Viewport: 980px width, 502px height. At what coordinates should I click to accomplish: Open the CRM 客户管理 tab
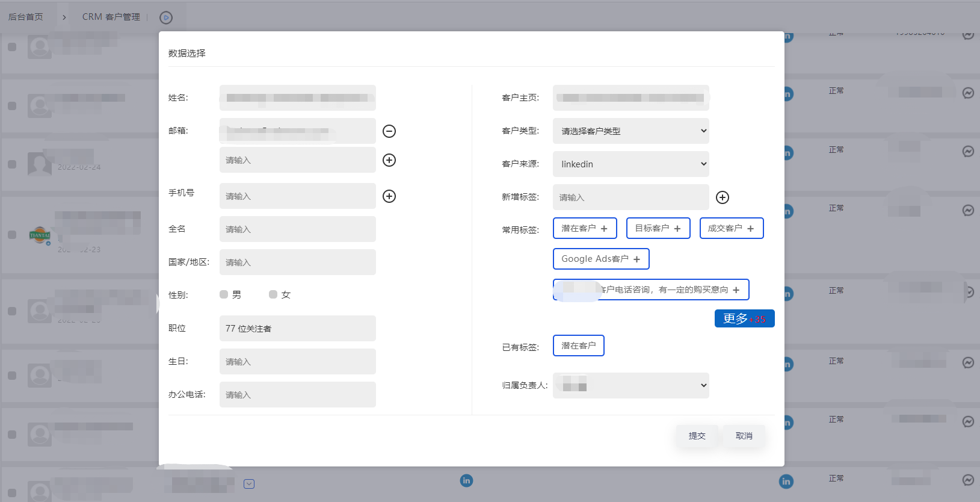111,17
